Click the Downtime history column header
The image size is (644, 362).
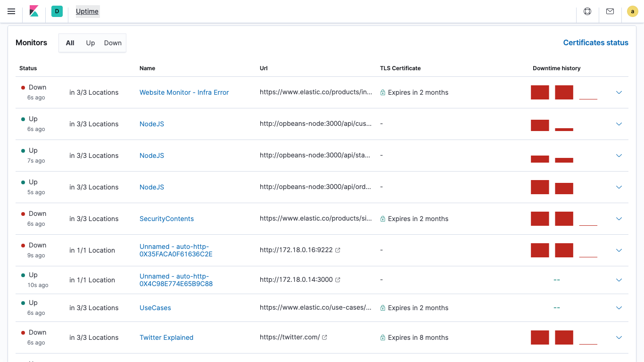556,68
